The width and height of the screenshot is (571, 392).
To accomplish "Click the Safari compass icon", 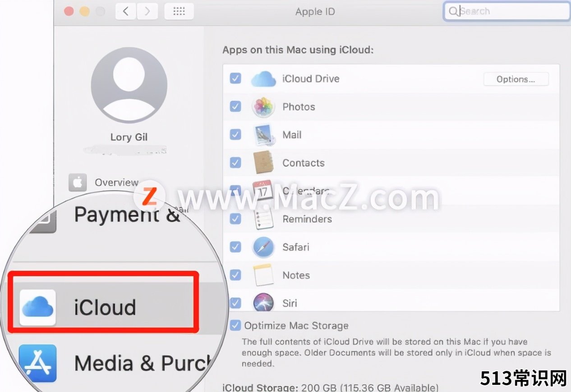I will pos(263,247).
